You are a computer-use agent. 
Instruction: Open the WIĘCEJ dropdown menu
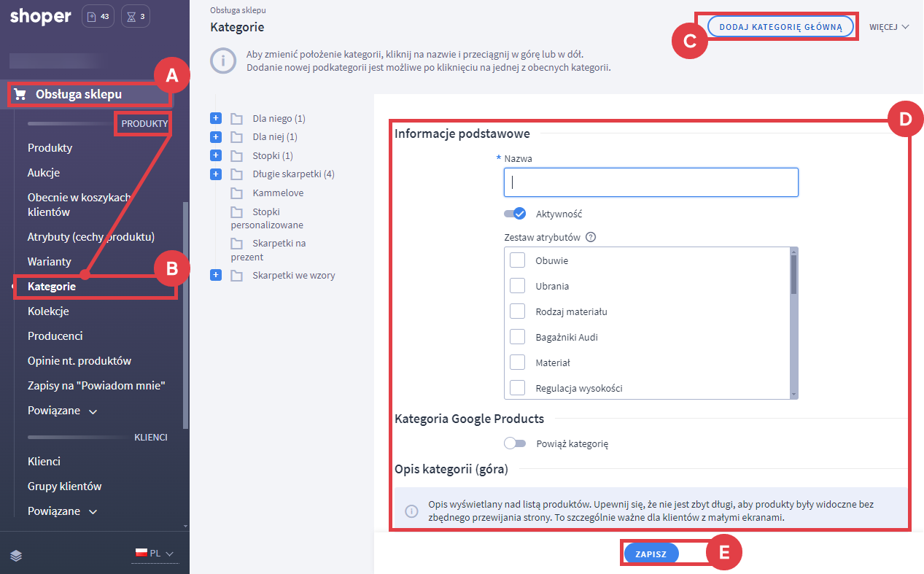[x=889, y=27]
